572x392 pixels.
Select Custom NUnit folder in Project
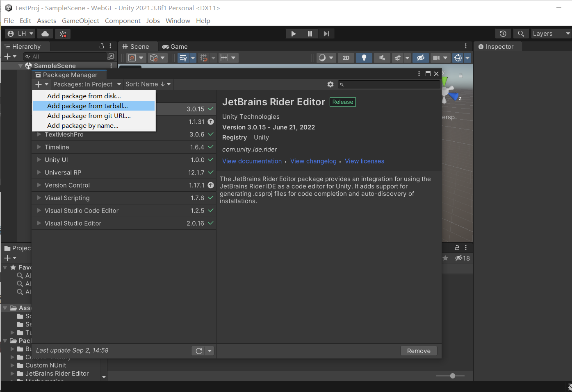pyautogui.click(x=46, y=365)
